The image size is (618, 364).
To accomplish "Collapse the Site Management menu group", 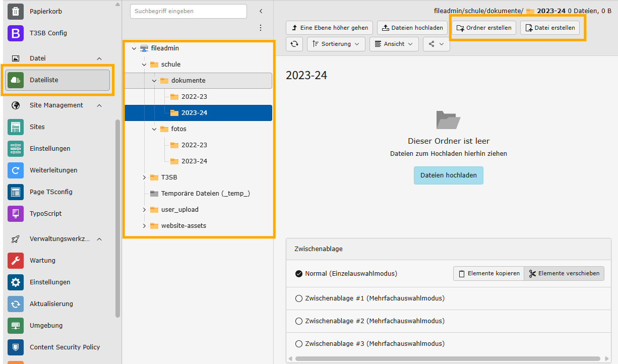I will (99, 105).
